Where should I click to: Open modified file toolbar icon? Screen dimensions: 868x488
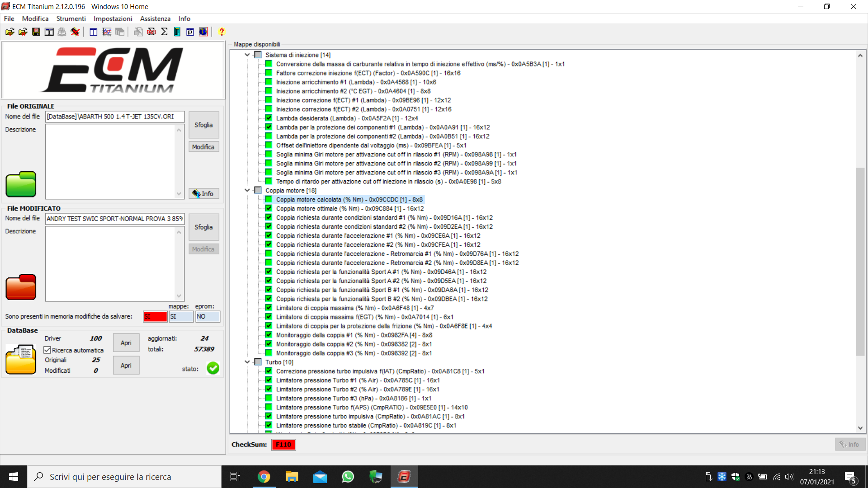coord(23,32)
